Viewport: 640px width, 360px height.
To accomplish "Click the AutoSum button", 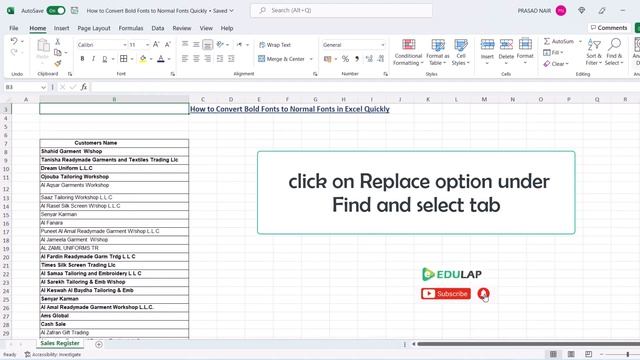I will (x=559, y=41).
